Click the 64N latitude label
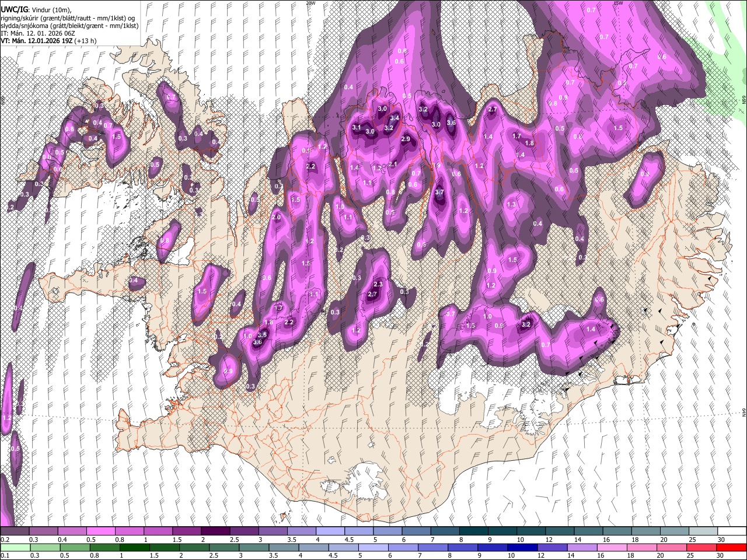Viewport: 747px width, 560px height. point(744,412)
